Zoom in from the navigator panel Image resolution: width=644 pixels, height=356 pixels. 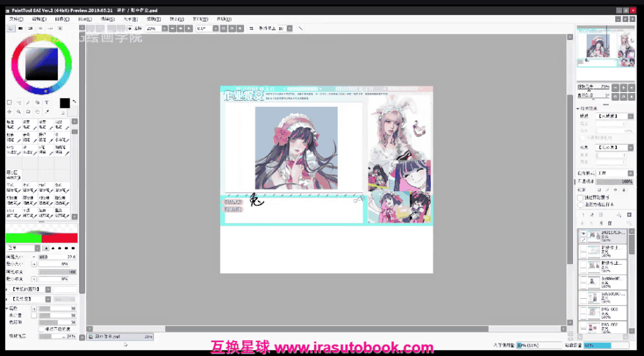(x=623, y=87)
